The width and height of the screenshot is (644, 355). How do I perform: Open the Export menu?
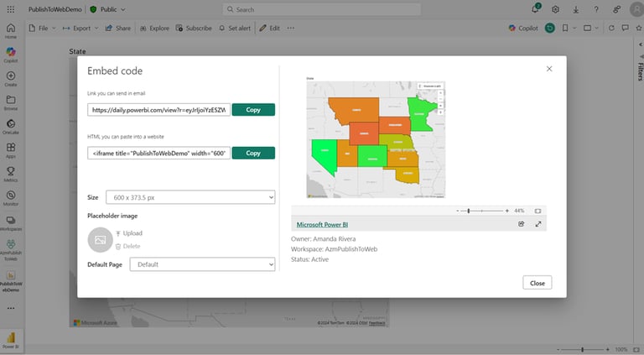80,28
